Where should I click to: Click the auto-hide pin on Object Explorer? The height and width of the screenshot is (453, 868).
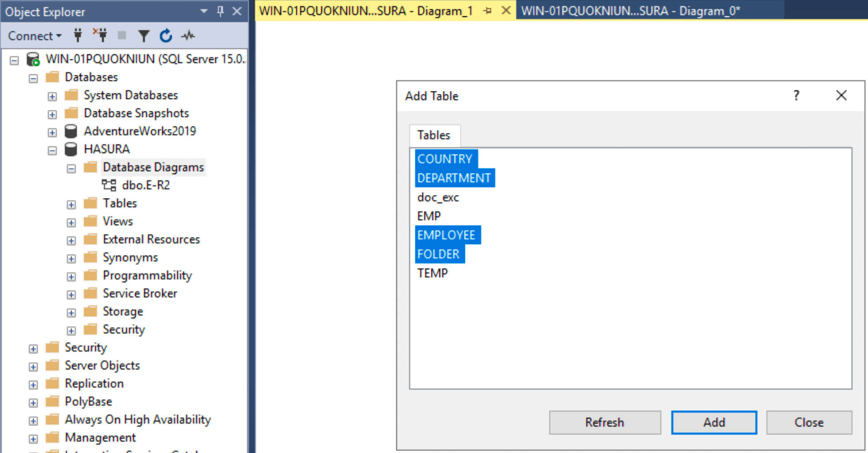tap(220, 12)
